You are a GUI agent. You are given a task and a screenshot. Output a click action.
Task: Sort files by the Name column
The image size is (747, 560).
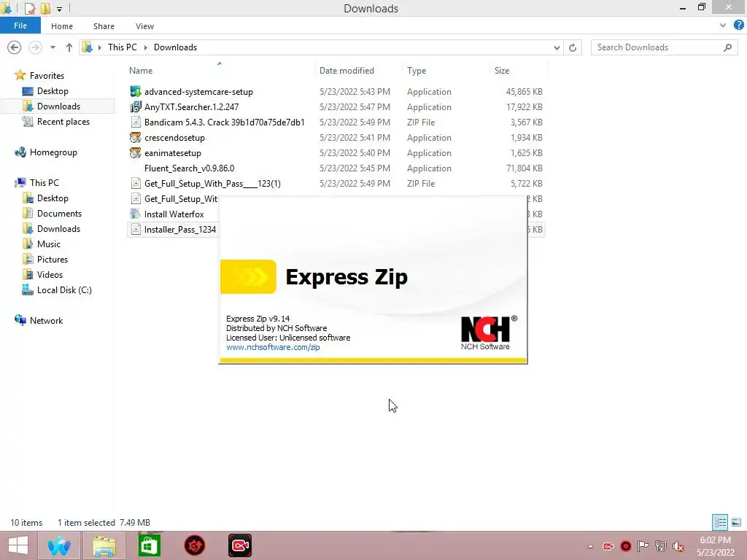[141, 71]
